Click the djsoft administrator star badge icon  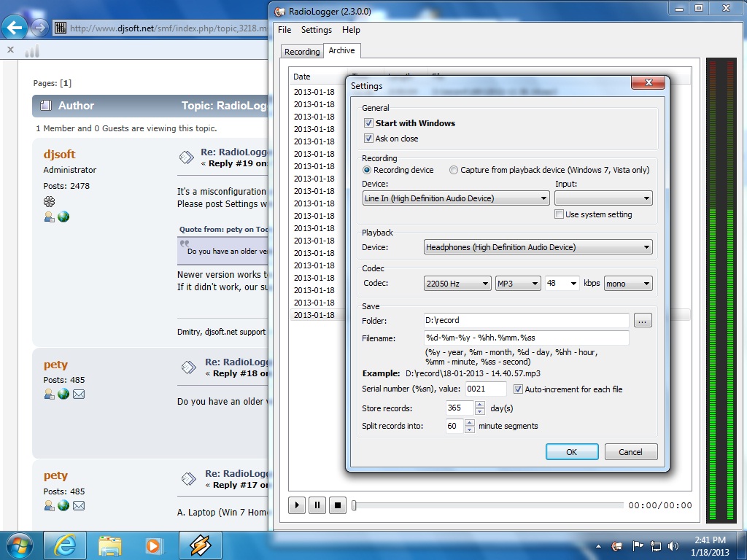click(49, 201)
